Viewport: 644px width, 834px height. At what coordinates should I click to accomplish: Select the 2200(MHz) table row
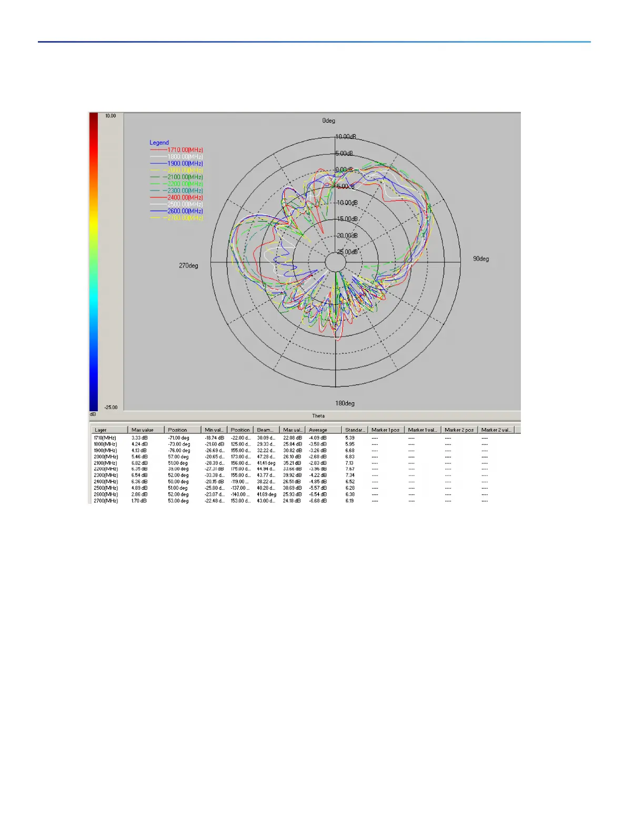(305, 469)
